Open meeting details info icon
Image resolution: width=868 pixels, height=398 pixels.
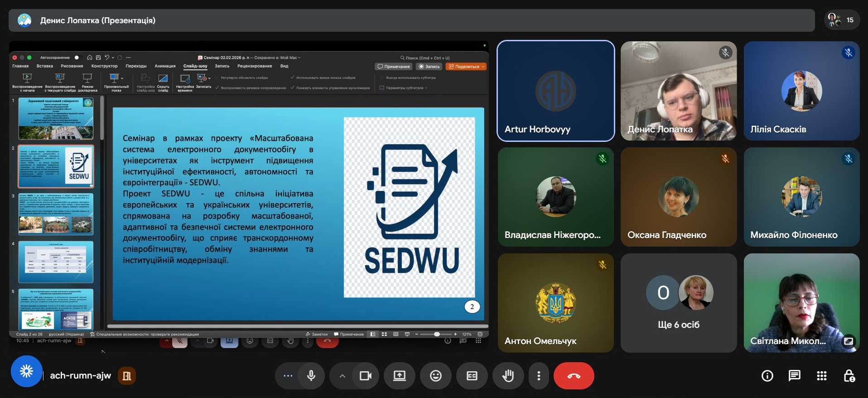[767, 376]
